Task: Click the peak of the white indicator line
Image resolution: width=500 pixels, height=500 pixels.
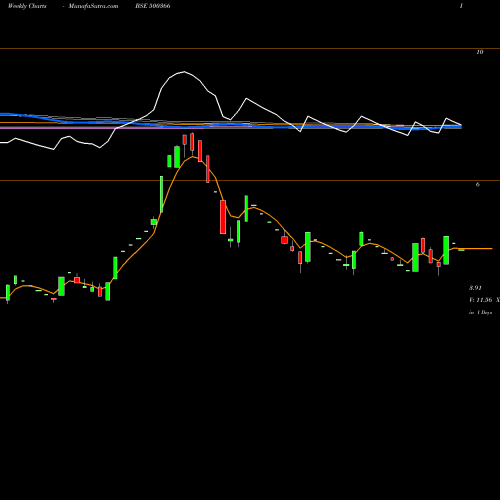Action: point(184,72)
